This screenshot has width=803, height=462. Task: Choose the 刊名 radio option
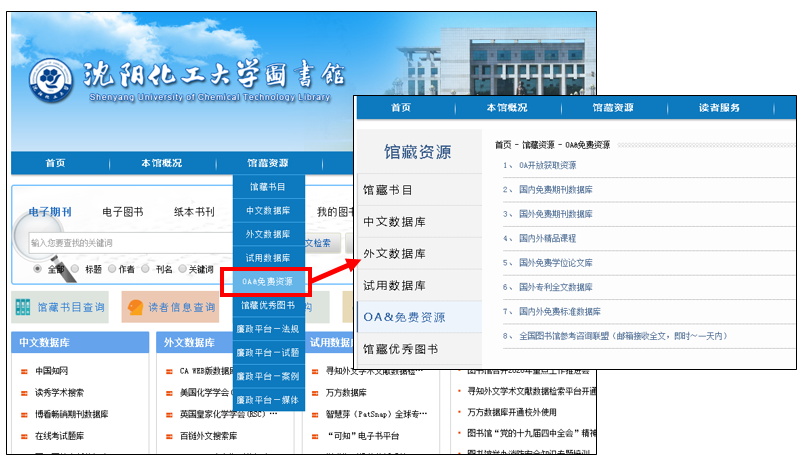click(x=146, y=269)
